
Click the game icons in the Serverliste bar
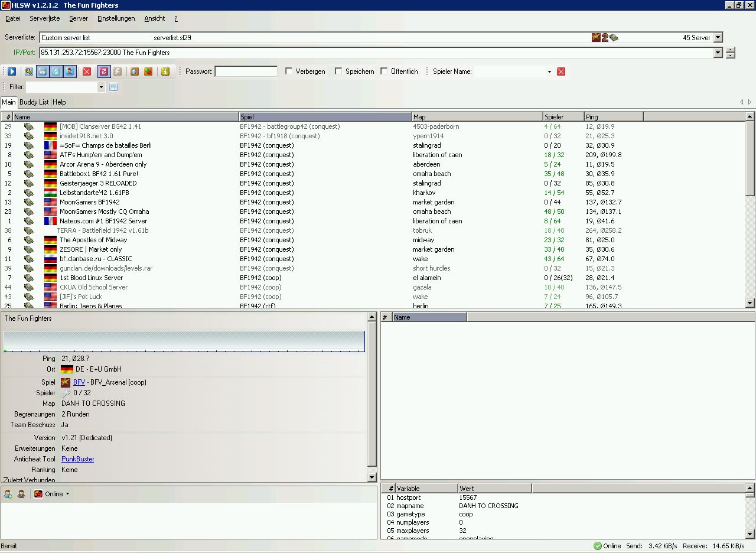[x=605, y=38]
